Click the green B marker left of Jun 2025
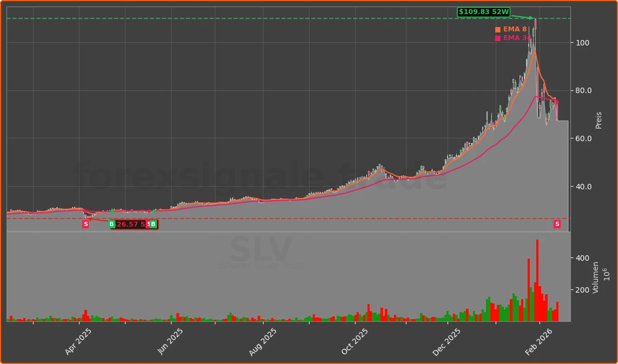Image resolution: width=618 pixels, height=364 pixels. point(153,224)
